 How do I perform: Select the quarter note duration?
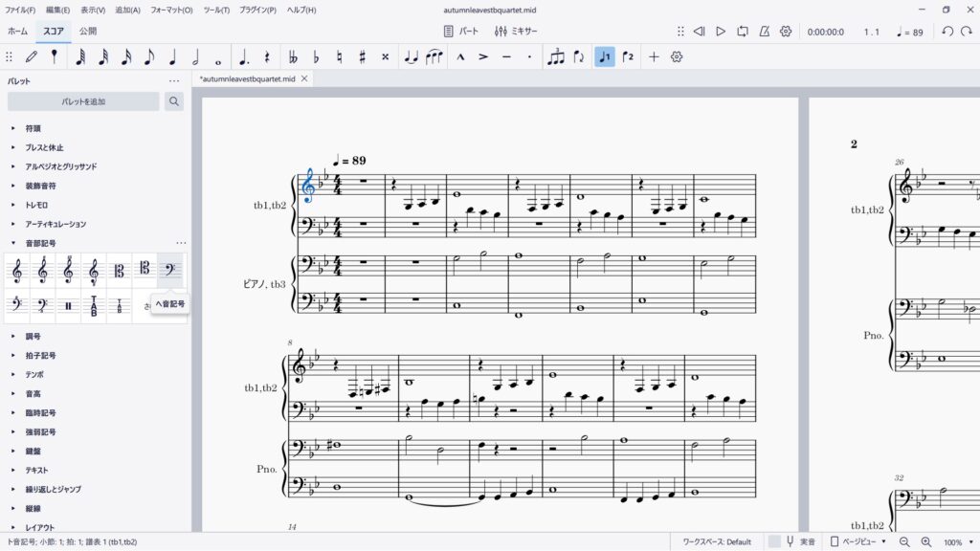(172, 57)
